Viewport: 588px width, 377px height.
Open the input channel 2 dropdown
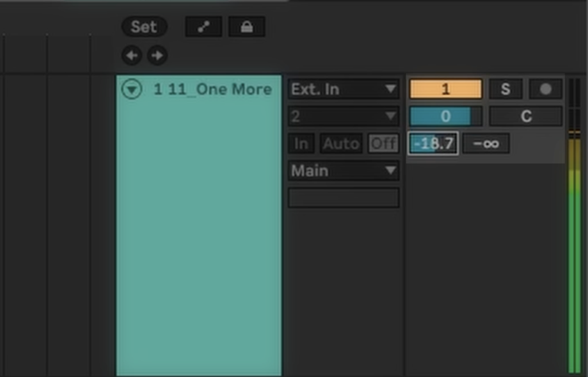[343, 117]
